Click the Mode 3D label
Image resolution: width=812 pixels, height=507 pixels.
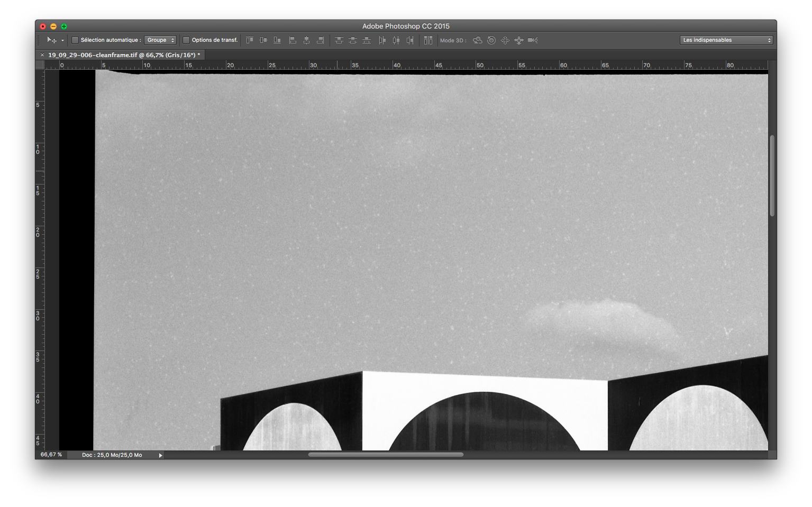coord(453,40)
